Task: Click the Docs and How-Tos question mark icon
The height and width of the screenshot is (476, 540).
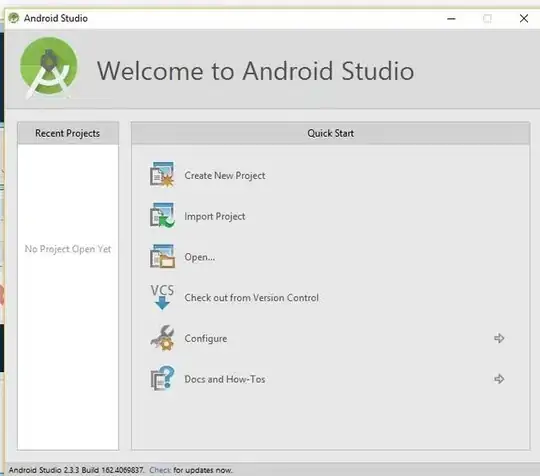Action: point(162,378)
